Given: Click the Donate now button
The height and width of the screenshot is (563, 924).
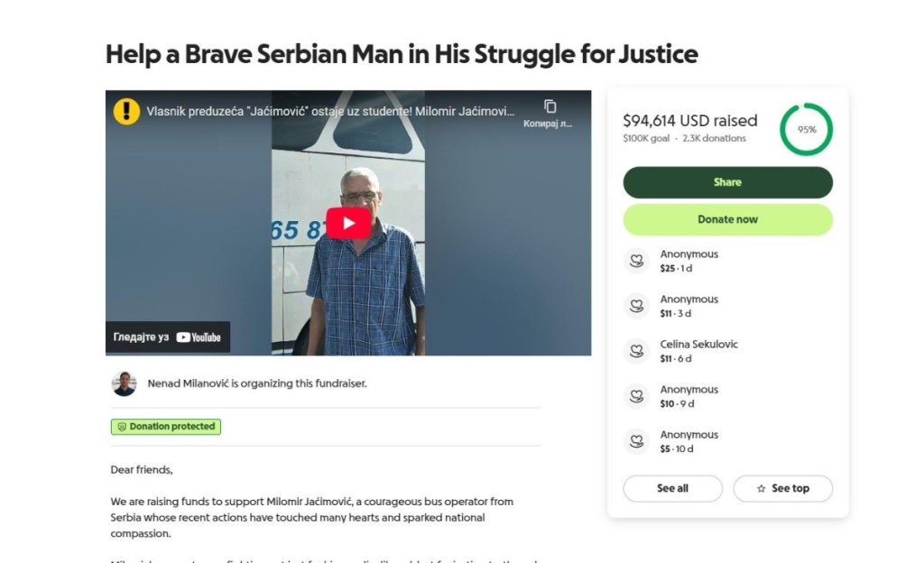Looking at the screenshot, I should [x=727, y=219].
